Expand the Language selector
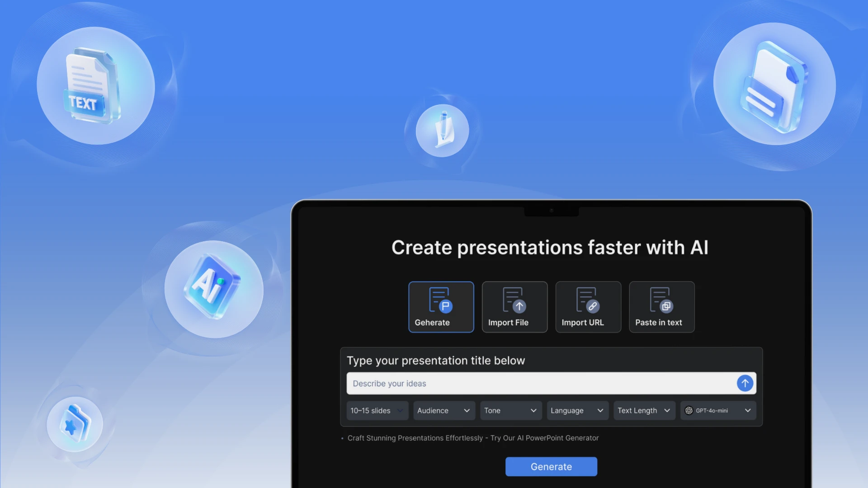Viewport: 868px width, 488px height. tap(577, 410)
